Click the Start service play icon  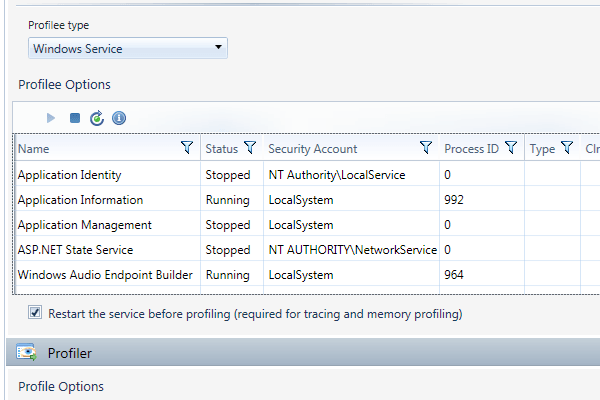pyautogui.click(x=51, y=118)
